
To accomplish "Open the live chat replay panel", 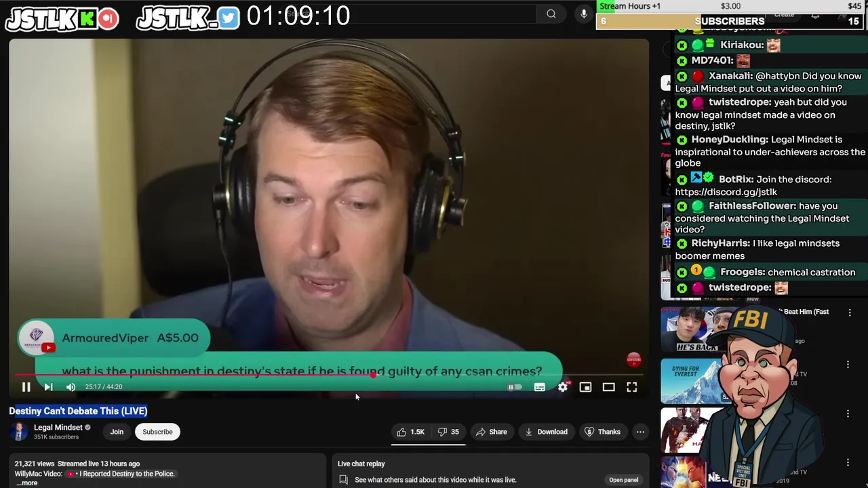I will coord(623,480).
